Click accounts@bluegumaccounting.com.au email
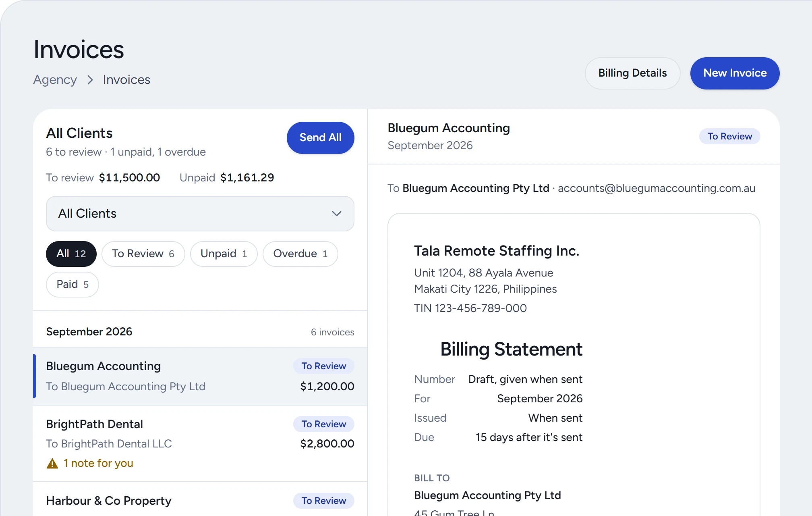Image resolution: width=812 pixels, height=516 pixels. pyautogui.click(x=657, y=188)
